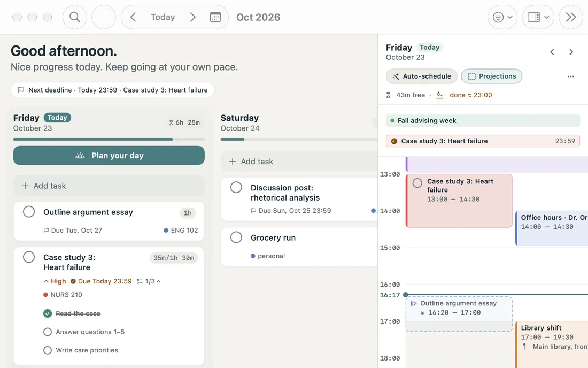Image resolution: width=588 pixels, height=368 pixels.
Task: Go to previous period with the left chevron beside Today
Action: pyautogui.click(x=133, y=17)
